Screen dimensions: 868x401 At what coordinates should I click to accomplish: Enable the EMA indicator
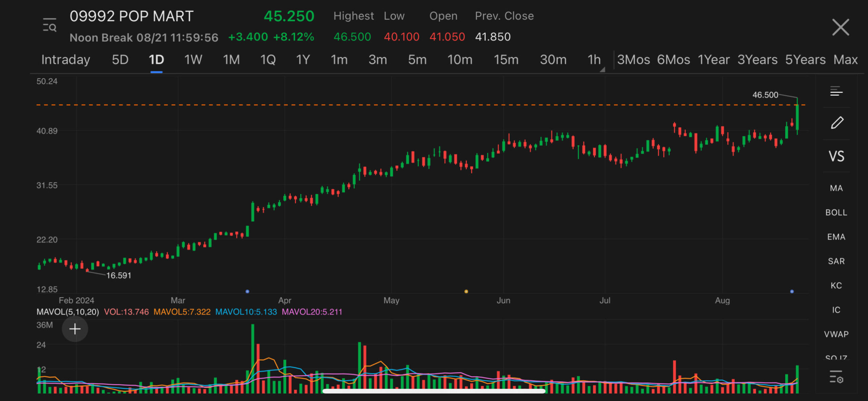pos(836,237)
